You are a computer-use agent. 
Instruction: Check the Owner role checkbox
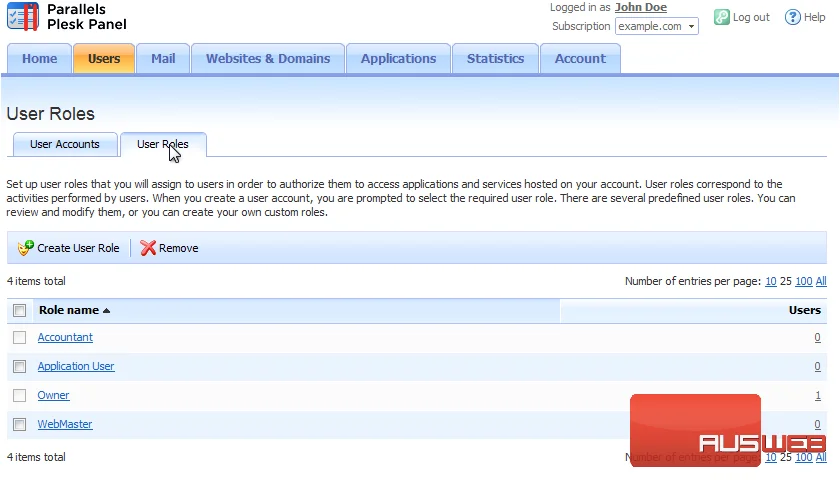[20, 395]
